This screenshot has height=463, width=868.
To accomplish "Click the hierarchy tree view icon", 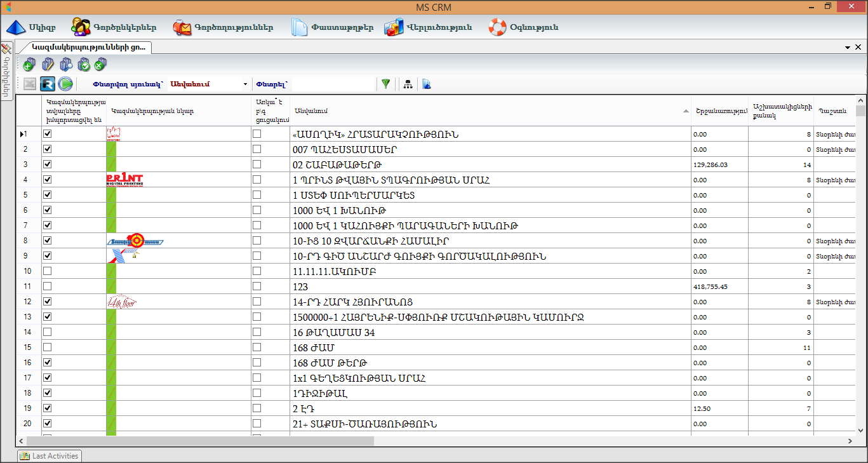I will pos(408,84).
